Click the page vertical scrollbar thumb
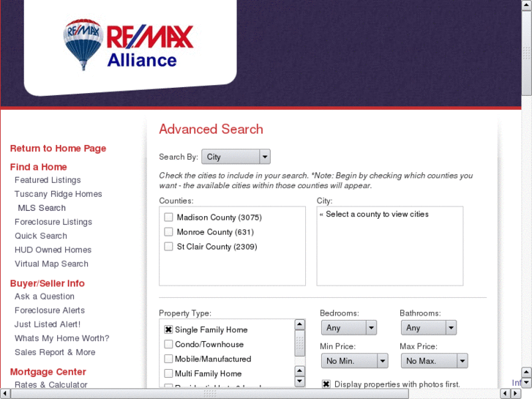Screen dimensions: 532x399 click(x=527, y=53)
